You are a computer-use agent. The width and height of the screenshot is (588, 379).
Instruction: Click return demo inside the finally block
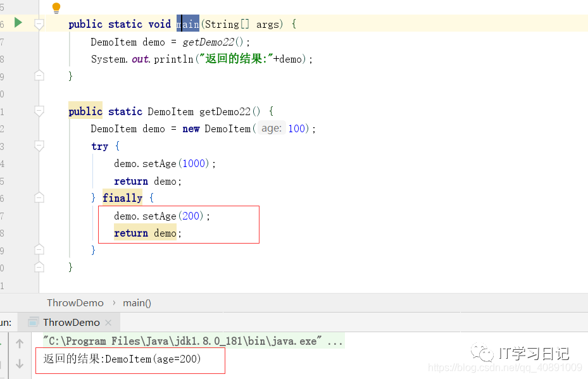tap(147, 233)
